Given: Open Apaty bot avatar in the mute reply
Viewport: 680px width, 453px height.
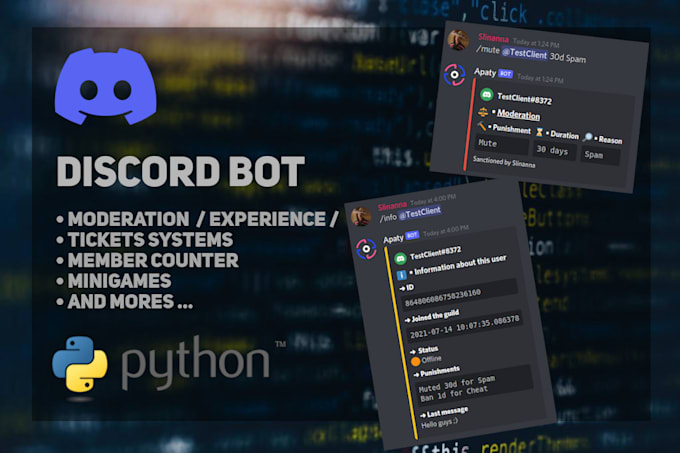Looking at the screenshot, I should click(454, 75).
